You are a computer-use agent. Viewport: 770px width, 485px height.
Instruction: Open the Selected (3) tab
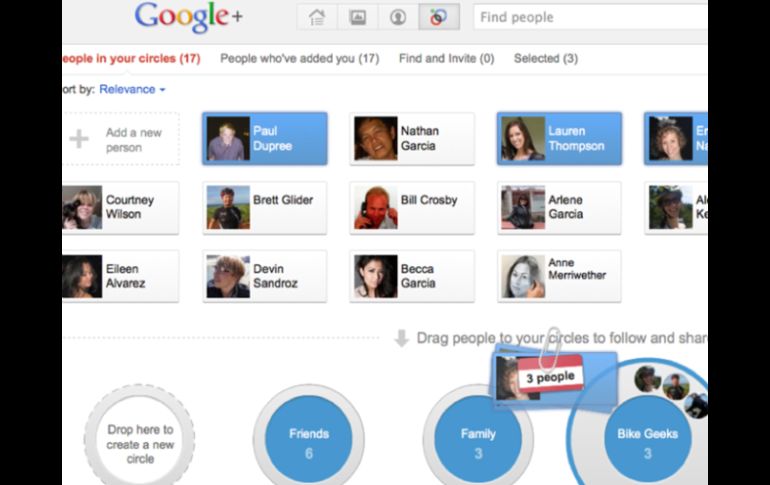tap(545, 58)
